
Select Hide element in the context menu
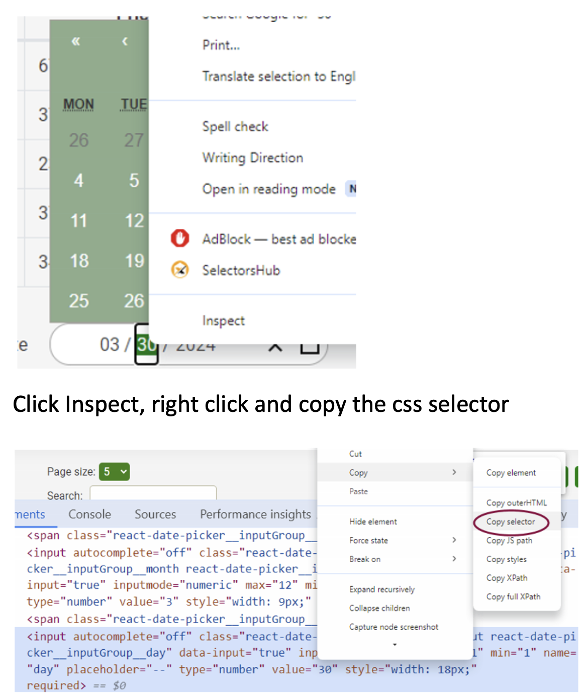coord(372,521)
